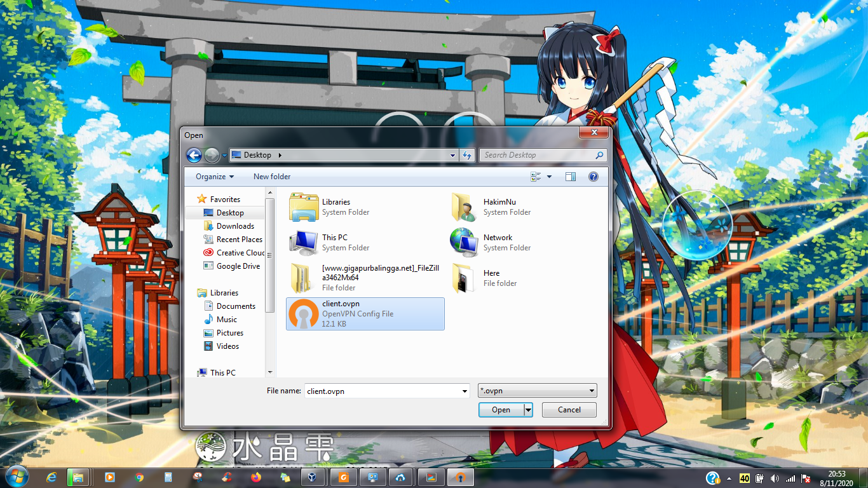Click the Search Desktop input box
Viewport: 868px width, 488px height.
pos(537,155)
